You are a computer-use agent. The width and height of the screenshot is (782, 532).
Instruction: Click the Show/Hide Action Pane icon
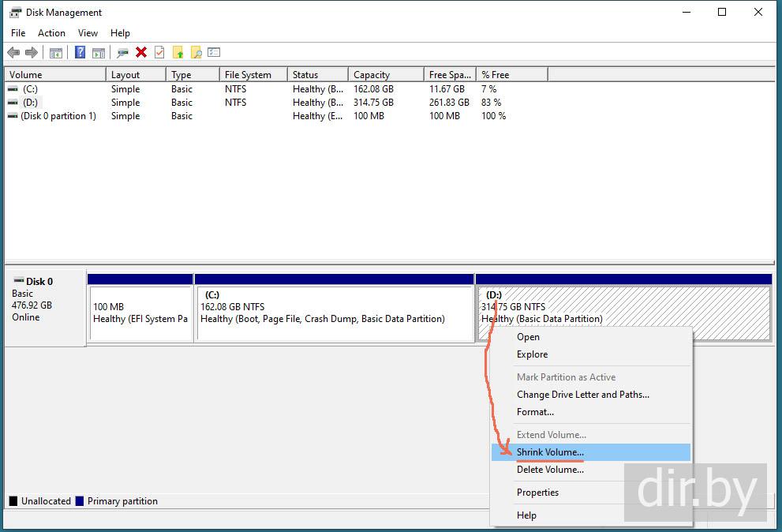pos(99,53)
